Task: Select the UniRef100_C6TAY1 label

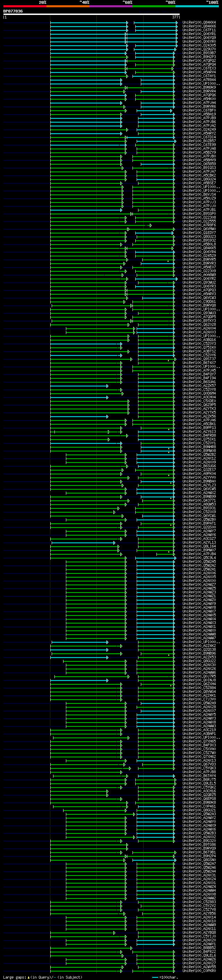Action: [x=199, y=76]
